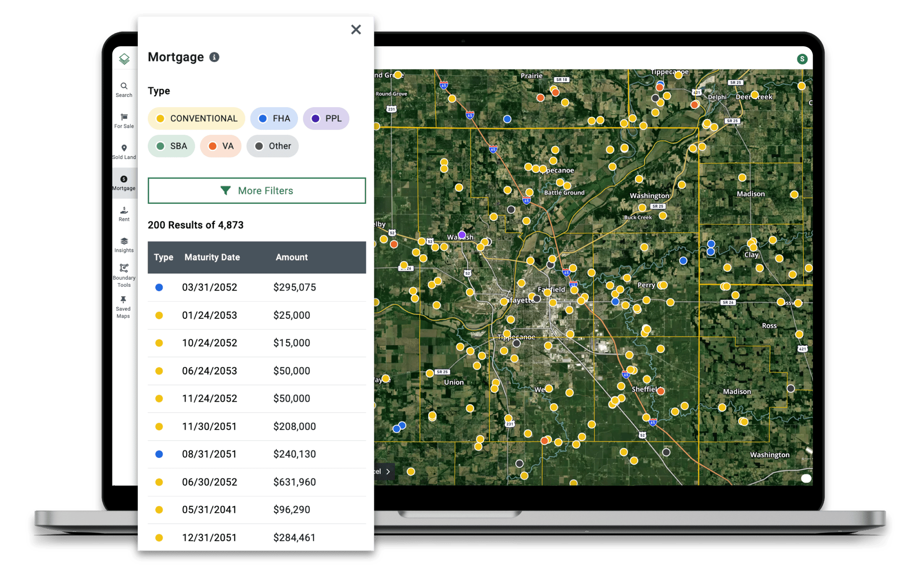Image resolution: width=924 pixels, height=571 pixels.
Task: Select the 05/31/2041 mortgage row
Action: coord(257,510)
